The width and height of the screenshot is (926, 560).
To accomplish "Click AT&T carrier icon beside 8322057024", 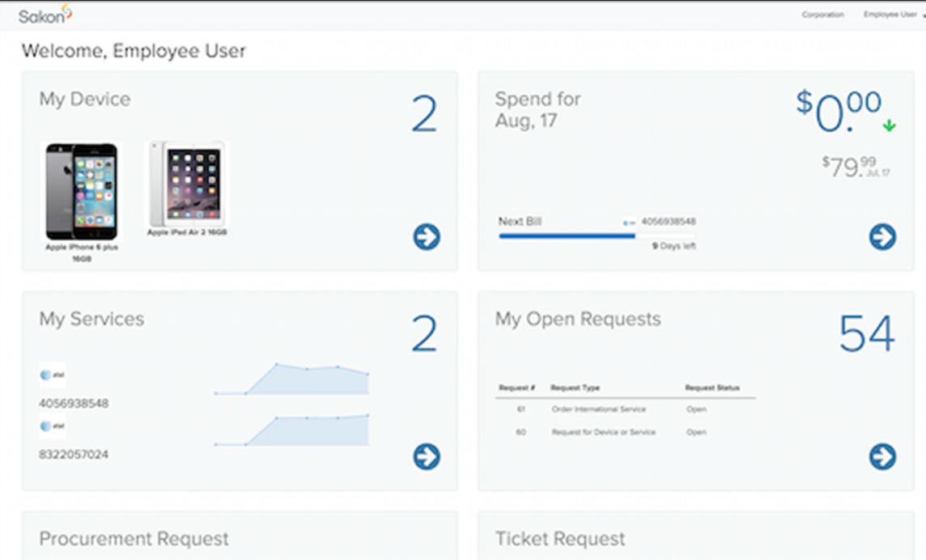I will (54, 425).
